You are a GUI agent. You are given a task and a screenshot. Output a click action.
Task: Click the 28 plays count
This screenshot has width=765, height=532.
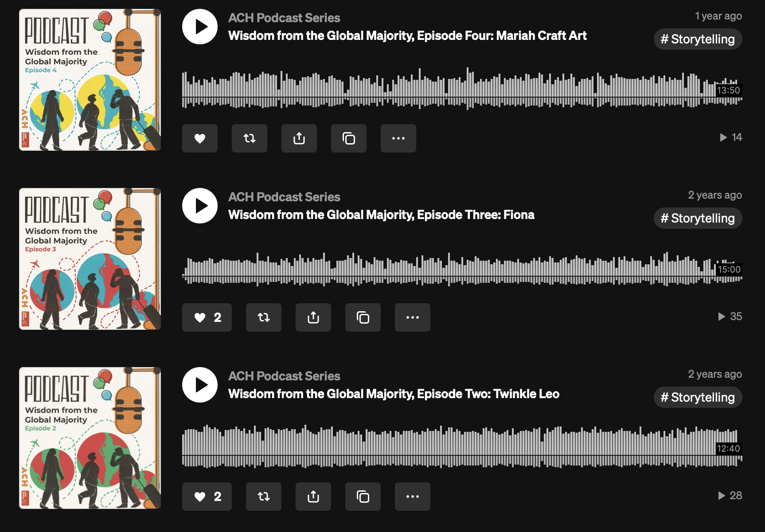pyautogui.click(x=730, y=496)
